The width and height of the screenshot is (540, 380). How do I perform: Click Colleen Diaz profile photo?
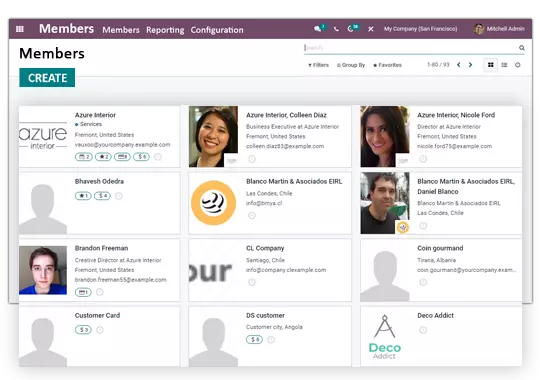213,136
